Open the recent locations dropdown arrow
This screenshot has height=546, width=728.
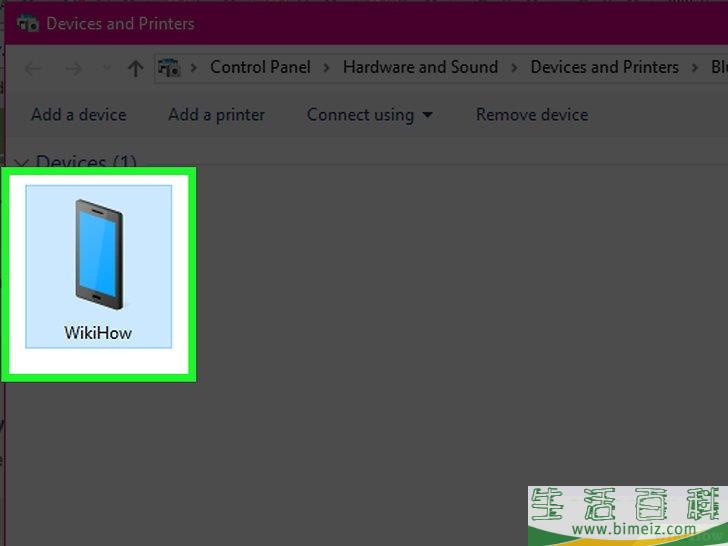(x=106, y=69)
